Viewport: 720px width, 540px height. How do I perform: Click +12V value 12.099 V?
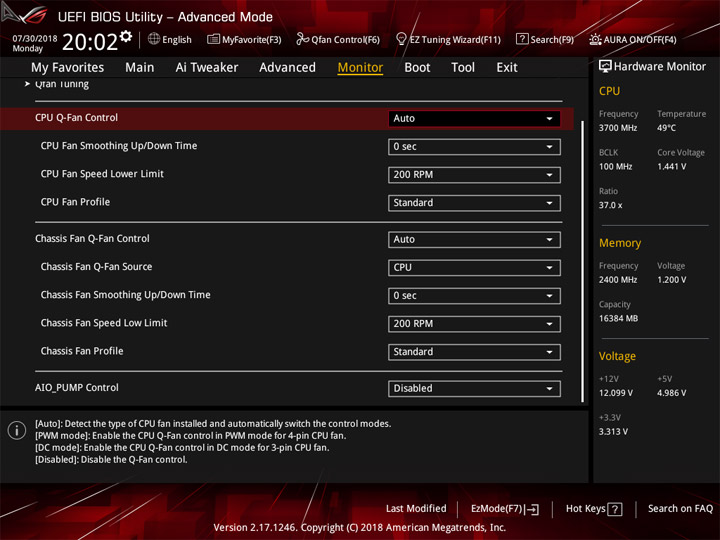(616, 393)
